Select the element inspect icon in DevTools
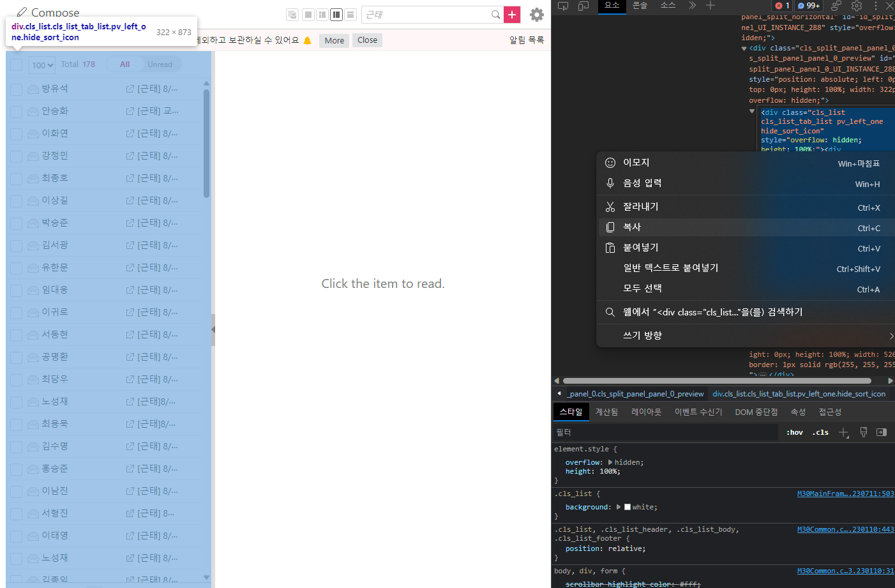Image resolution: width=895 pixels, height=588 pixels. [x=562, y=6]
